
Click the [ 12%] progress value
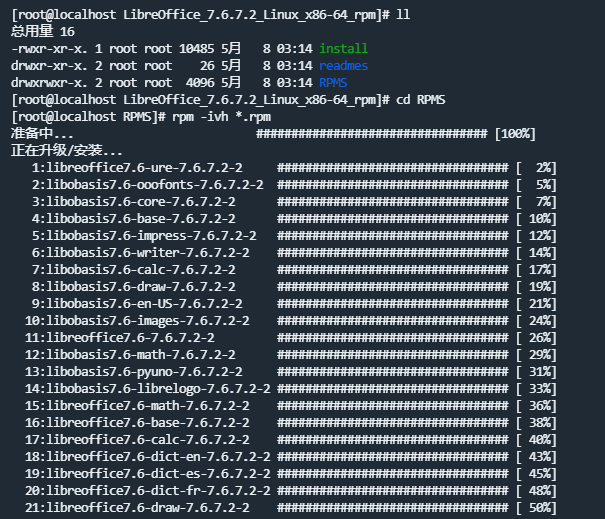536,235
